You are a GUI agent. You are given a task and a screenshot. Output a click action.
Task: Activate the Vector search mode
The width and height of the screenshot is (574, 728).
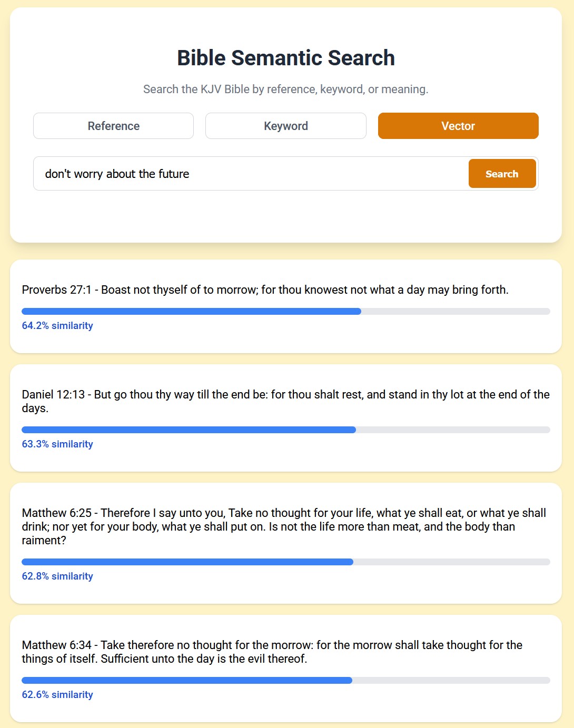pyautogui.click(x=458, y=126)
